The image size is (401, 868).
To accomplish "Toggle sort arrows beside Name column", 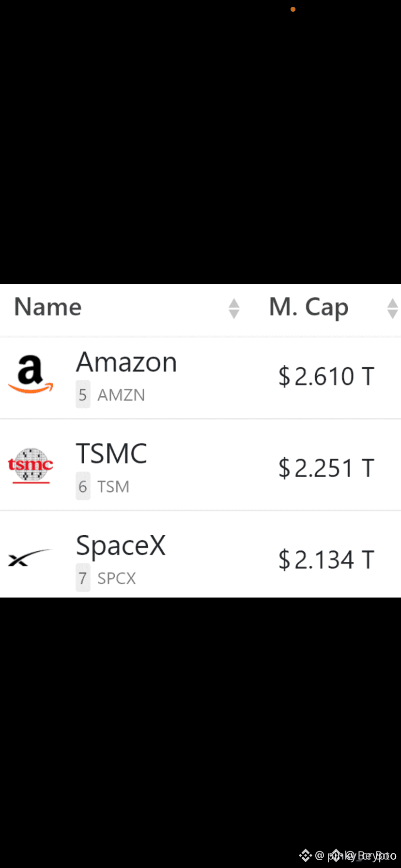I will [234, 309].
